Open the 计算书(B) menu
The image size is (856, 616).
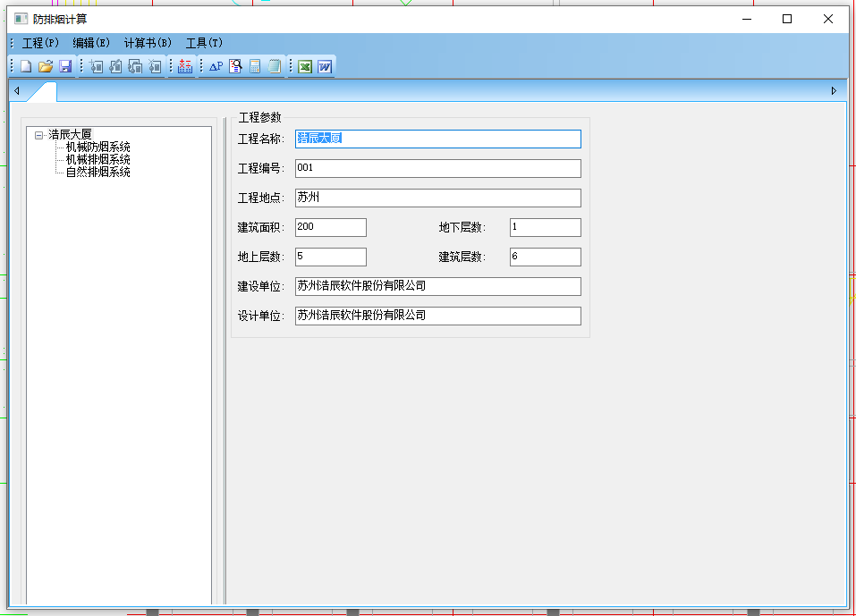click(146, 42)
